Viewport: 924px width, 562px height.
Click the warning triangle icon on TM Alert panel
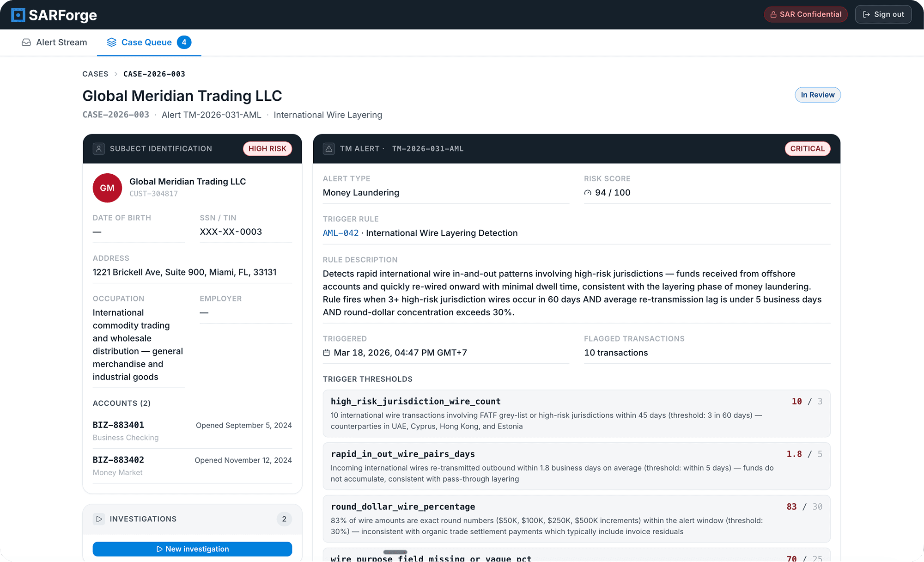click(328, 148)
